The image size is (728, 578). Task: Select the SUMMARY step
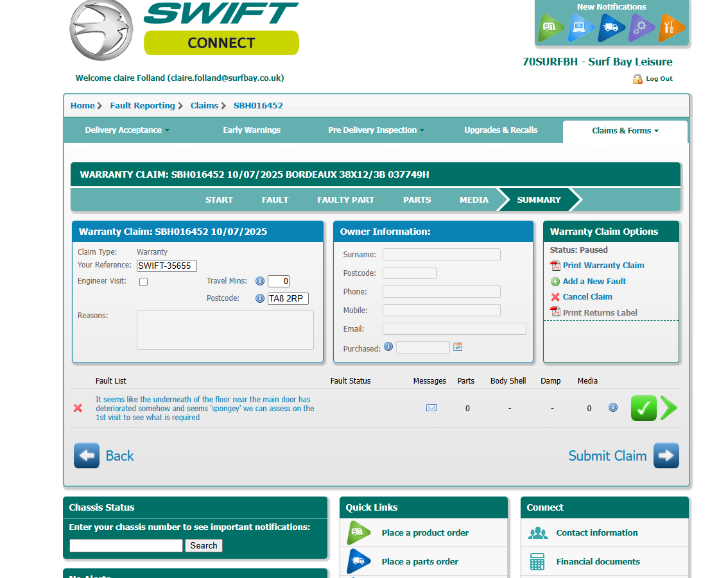[x=539, y=200]
